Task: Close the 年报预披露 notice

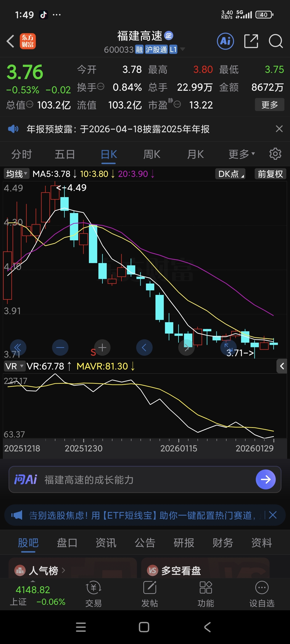Action: click(279, 129)
